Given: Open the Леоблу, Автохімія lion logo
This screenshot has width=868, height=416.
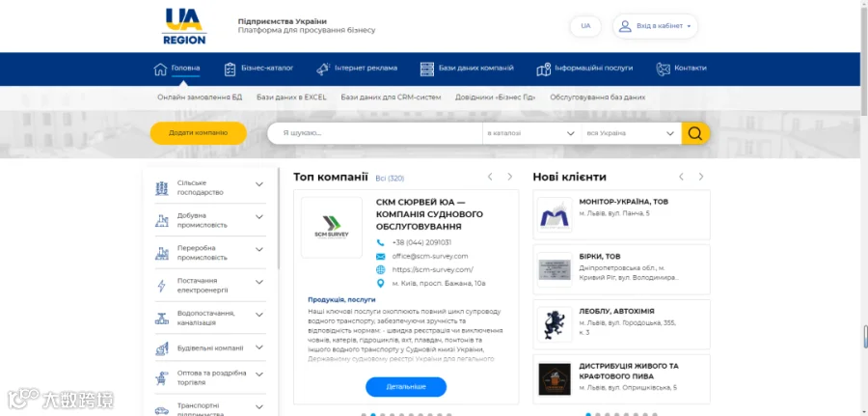Looking at the screenshot, I should (x=555, y=324).
